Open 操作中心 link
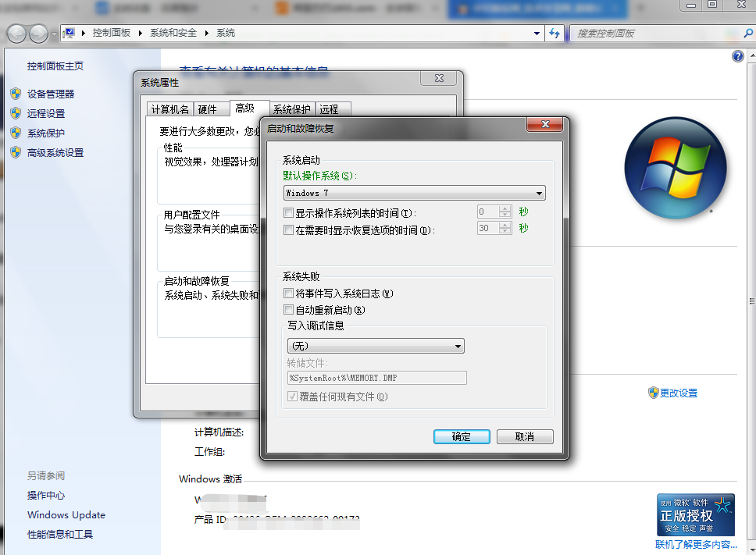 [x=46, y=495]
